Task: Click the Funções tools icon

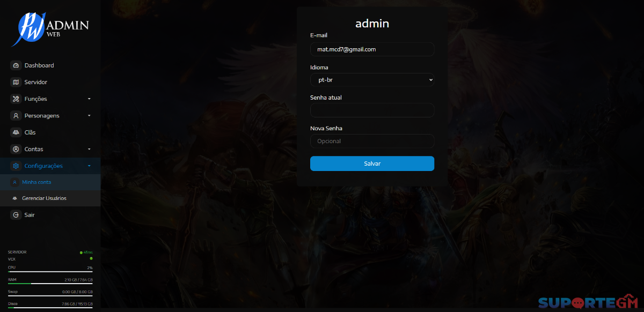Action: coord(16,99)
